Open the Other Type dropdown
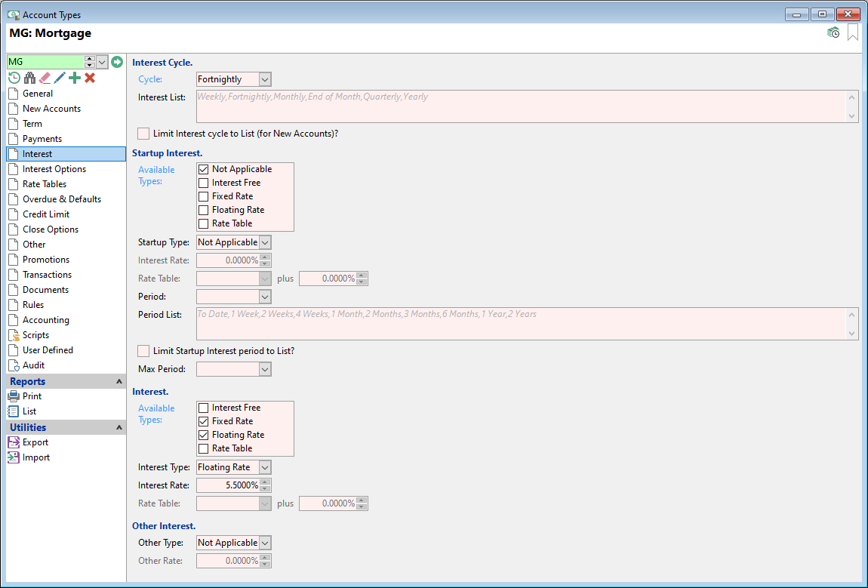This screenshot has height=588, width=868. point(265,543)
